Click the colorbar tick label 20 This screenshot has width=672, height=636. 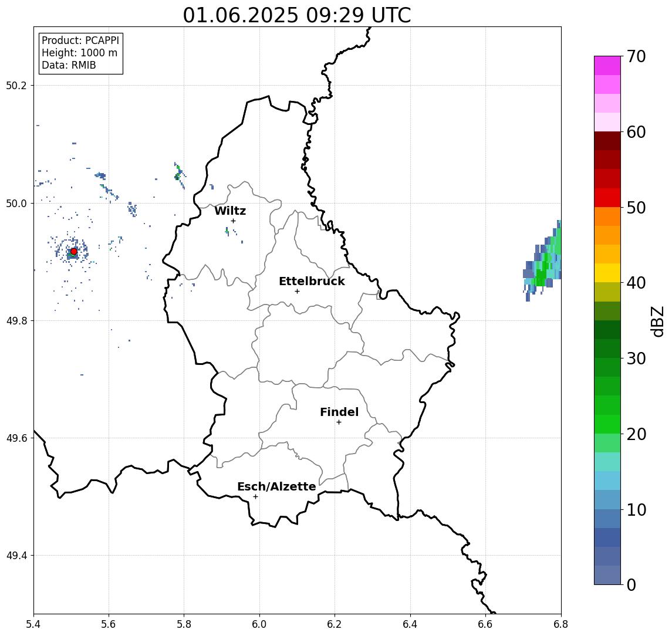pos(636,434)
